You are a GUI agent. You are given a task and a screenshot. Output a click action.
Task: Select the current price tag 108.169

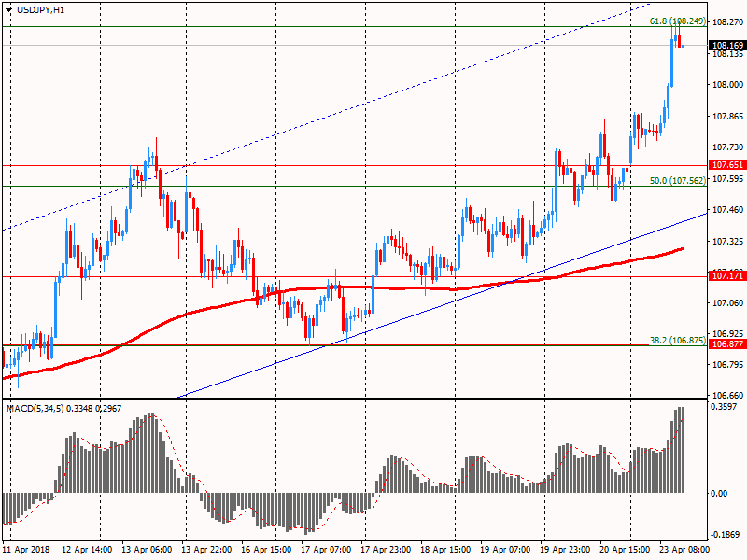coord(727,46)
